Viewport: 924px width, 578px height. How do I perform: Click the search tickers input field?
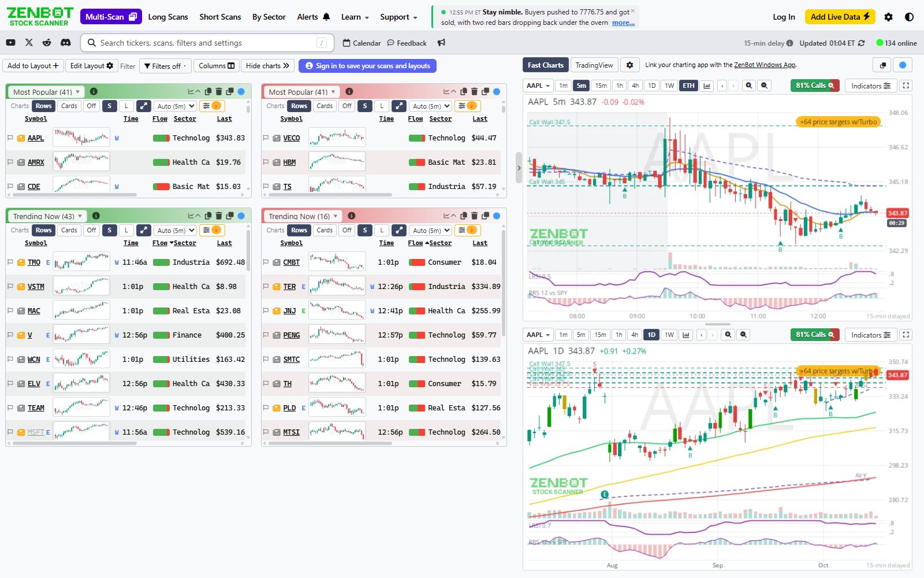tap(208, 43)
